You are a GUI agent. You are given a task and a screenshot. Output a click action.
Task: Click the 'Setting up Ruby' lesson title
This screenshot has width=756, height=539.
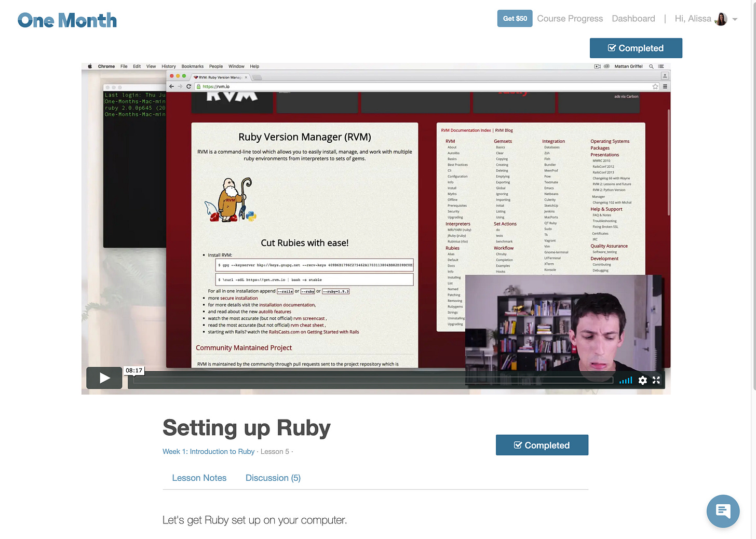tap(247, 428)
